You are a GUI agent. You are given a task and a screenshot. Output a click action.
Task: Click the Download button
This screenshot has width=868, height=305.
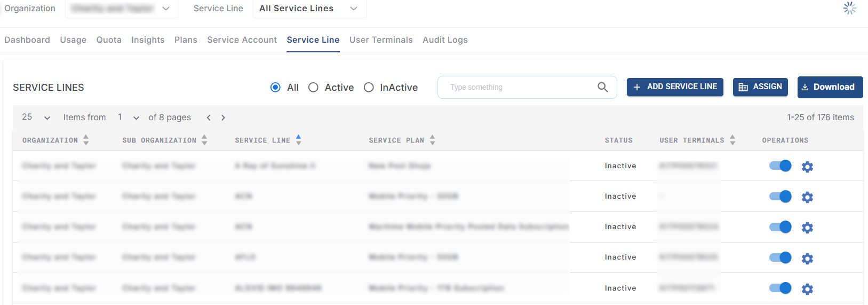(830, 87)
